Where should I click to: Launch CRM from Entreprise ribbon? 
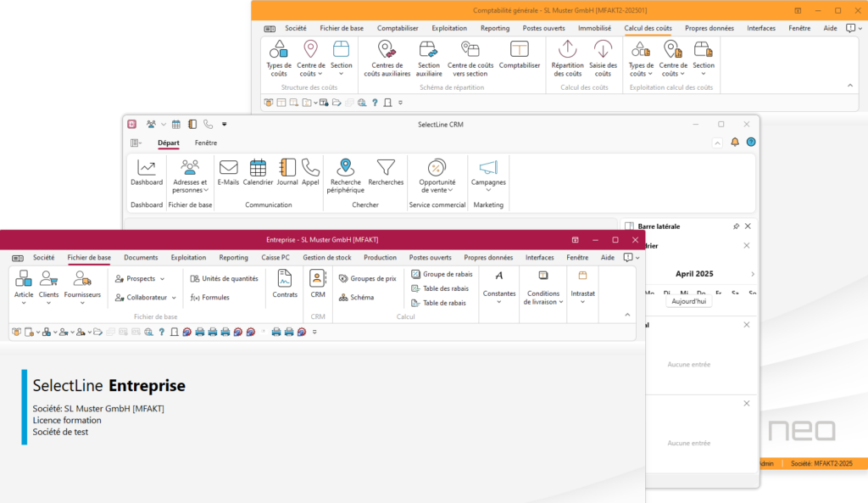click(x=318, y=283)
